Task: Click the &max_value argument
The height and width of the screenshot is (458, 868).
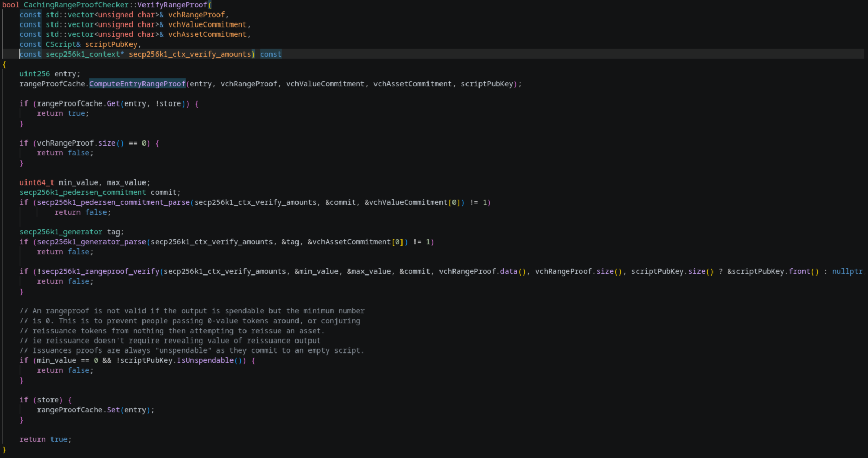Action: [x=369, y=271]
